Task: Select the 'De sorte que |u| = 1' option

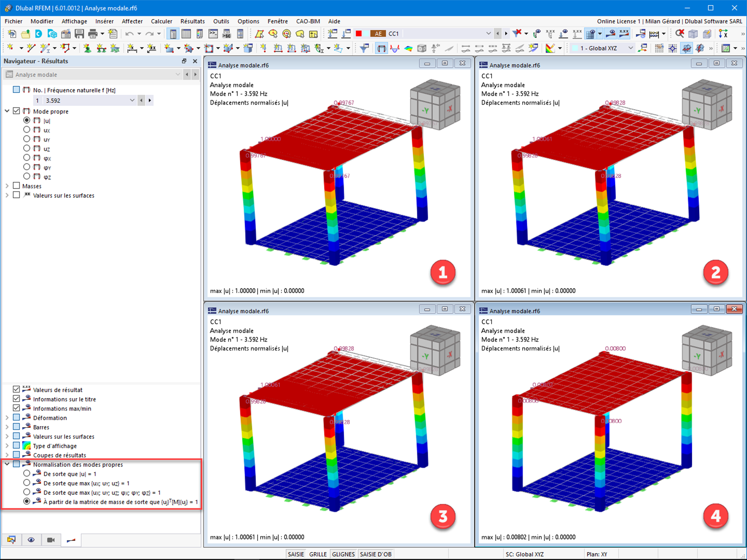Action: point(27,474)
